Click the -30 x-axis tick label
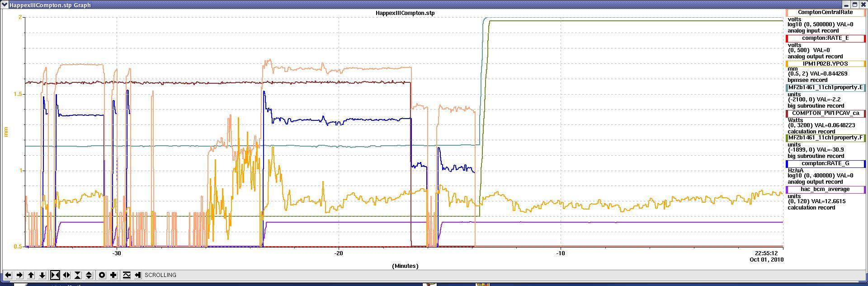The width and height of the screenshot is (868, 286). coord(117,253)
